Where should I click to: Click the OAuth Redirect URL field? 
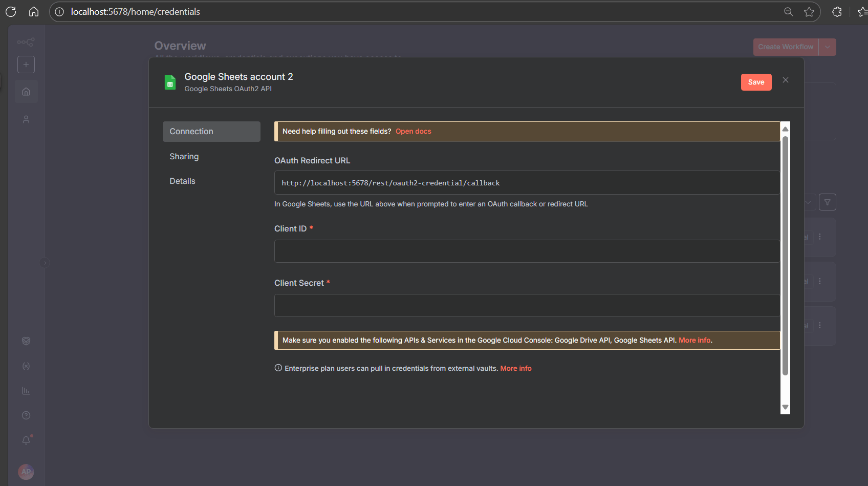point(527,183)
